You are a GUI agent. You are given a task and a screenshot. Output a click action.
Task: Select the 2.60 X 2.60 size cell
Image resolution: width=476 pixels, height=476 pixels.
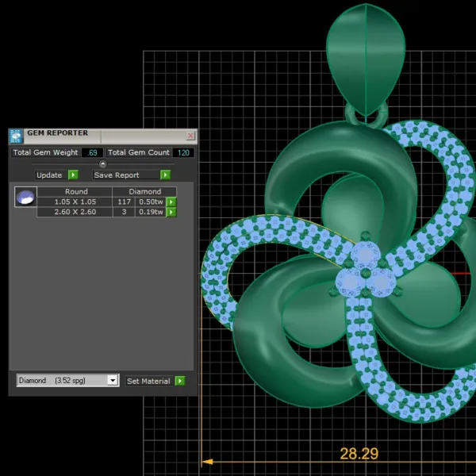tap(75, 212)
